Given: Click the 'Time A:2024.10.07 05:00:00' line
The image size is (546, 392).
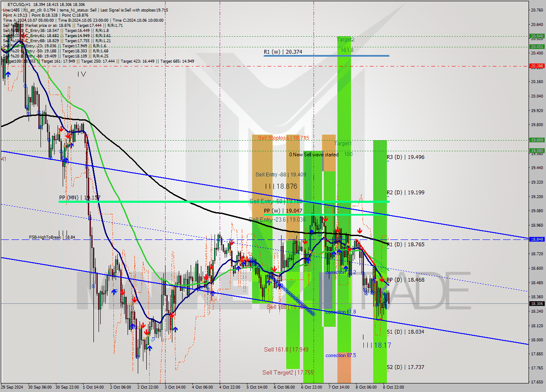Looking at the screenshot, I should [28, 20].
